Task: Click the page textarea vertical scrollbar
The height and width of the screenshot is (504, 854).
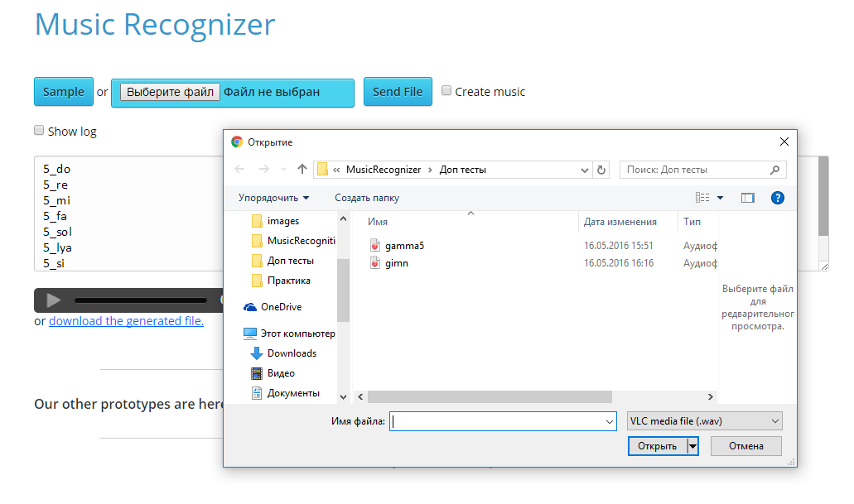Action: (x=823, y=196)
